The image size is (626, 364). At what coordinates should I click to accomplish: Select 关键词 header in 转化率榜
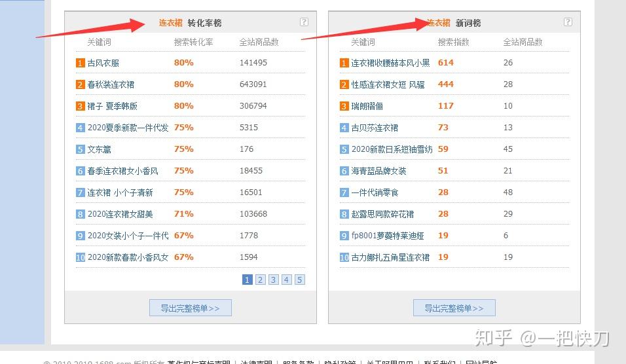tap(99, 42)
